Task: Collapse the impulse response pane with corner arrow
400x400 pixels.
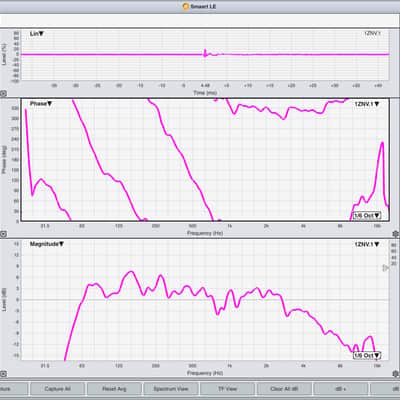Action: 3,94
